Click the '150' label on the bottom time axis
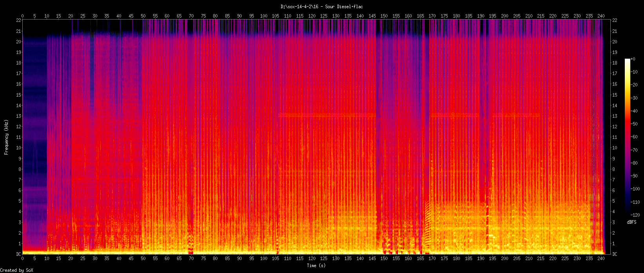Screen dimensions: 644x273 pyautogui.click(x=384, y=259)
